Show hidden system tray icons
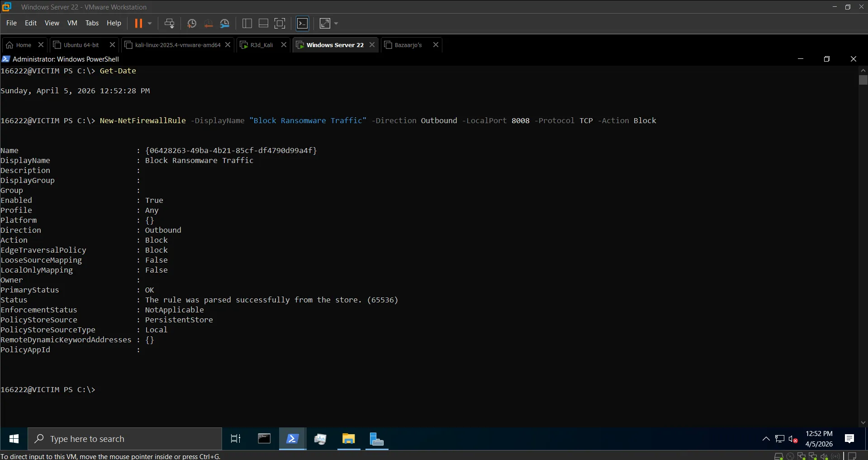 (766, 439)
